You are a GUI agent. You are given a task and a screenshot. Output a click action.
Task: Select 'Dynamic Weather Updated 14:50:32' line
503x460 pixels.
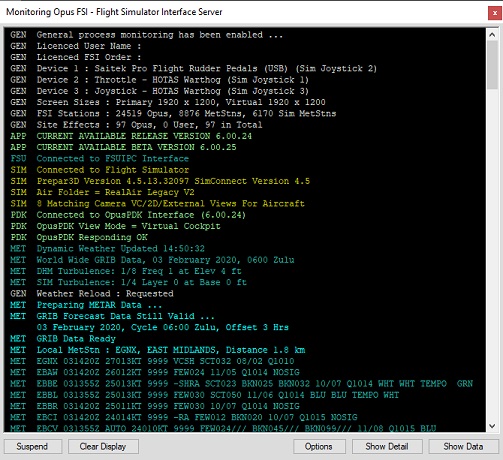coord(107,248)
